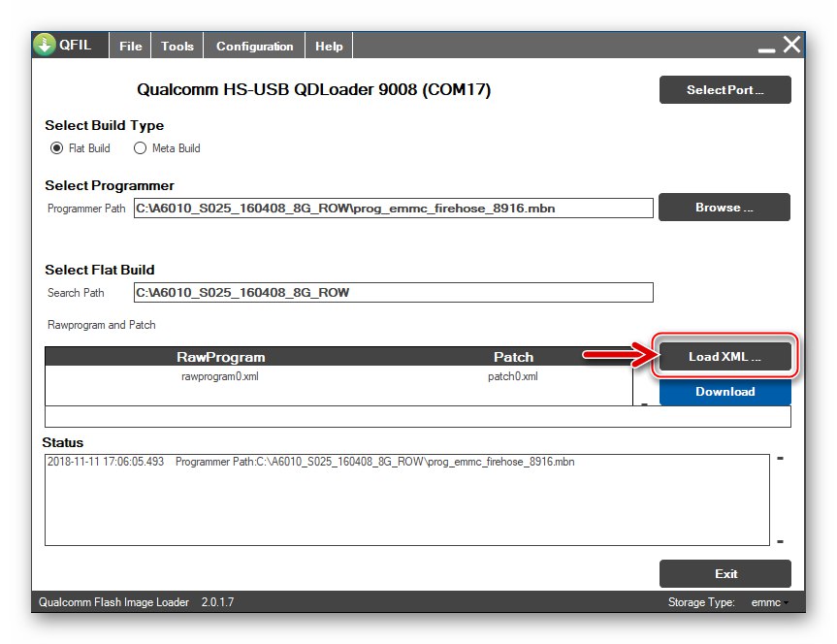Close the QFIL window
The width and height of the screenshot is (837, 644).
tap(792, 45)
